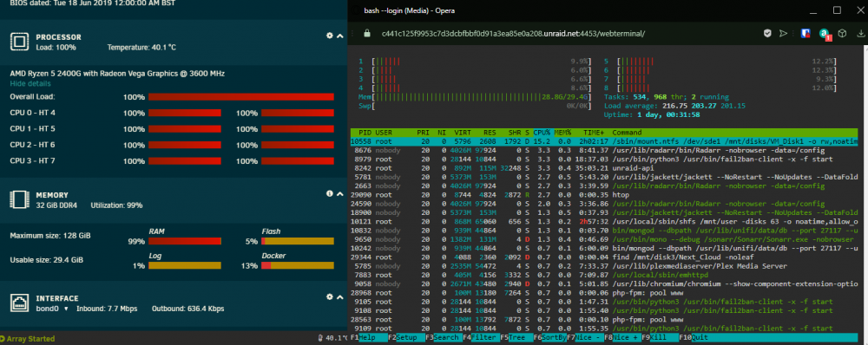Select the find /mnt/disk3/Next_Cloud process row

[x=604, y=257]
